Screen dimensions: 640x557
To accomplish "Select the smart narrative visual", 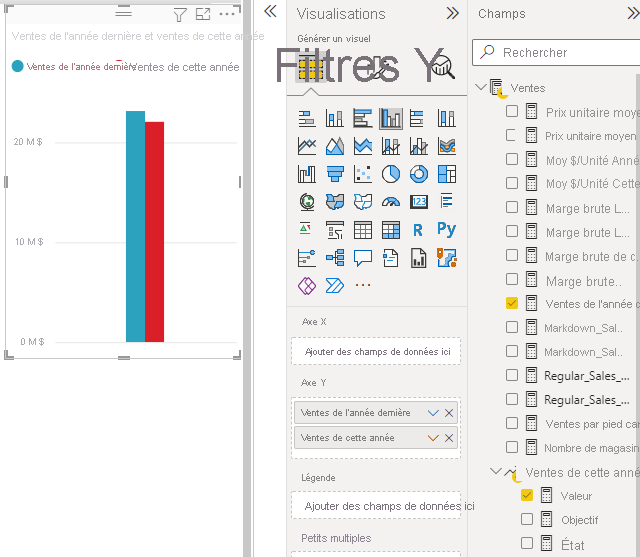I will click(391, 258).
